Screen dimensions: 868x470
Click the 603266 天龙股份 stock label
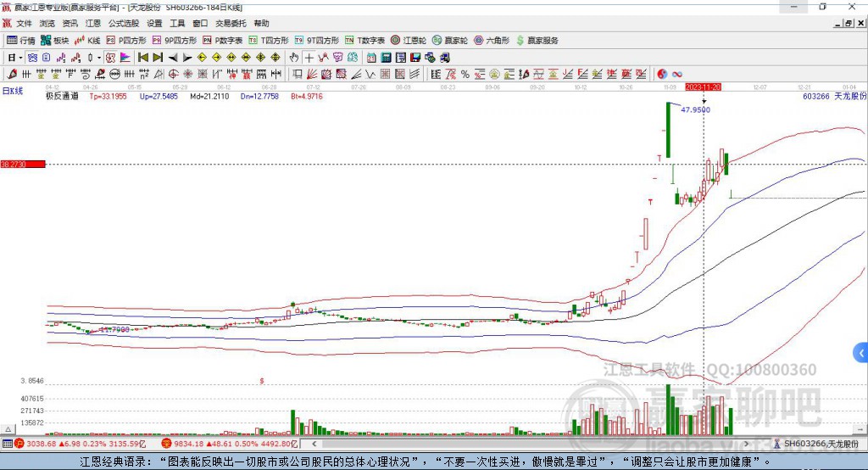(x=834, y=96)
